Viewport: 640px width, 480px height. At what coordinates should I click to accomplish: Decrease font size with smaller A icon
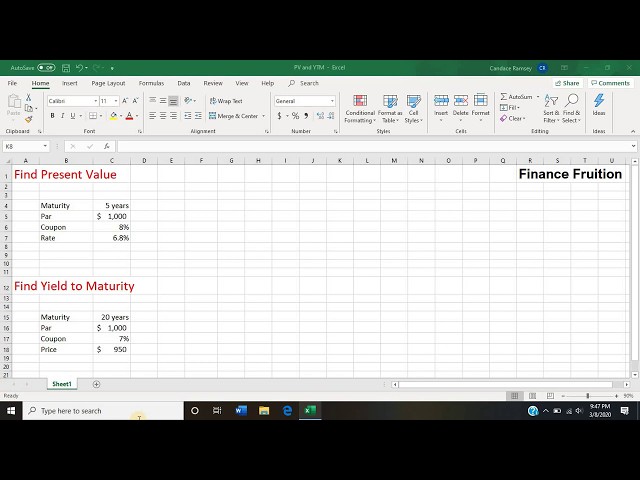[136, 101]
